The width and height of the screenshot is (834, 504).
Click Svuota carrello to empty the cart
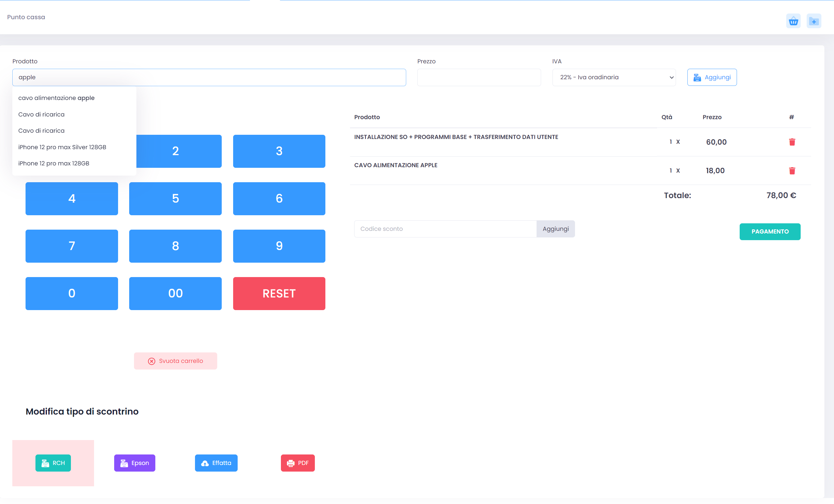tap(175, 361)
